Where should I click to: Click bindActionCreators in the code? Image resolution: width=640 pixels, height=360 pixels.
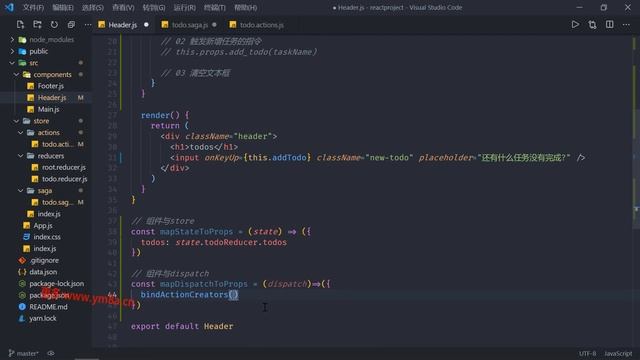184,294
